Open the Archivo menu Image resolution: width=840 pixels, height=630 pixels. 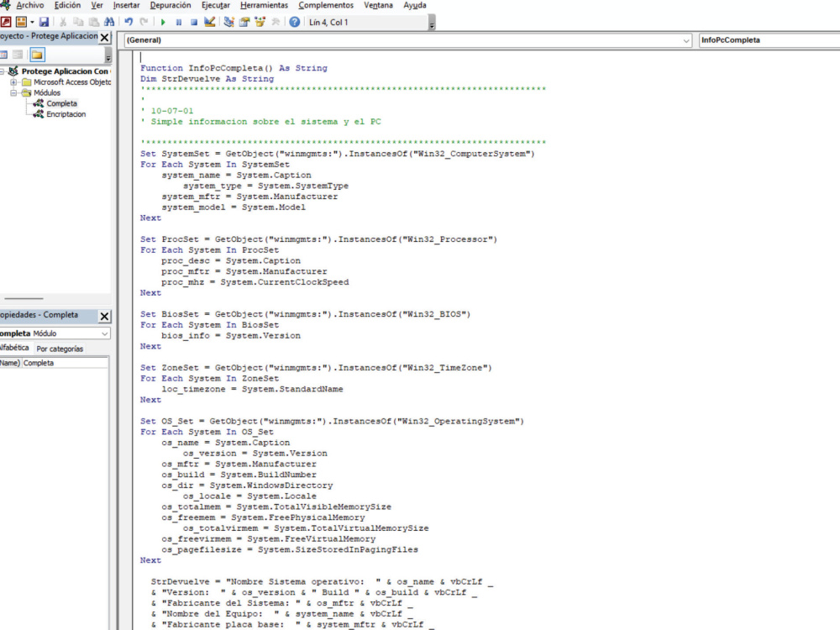tap(30, 5)
